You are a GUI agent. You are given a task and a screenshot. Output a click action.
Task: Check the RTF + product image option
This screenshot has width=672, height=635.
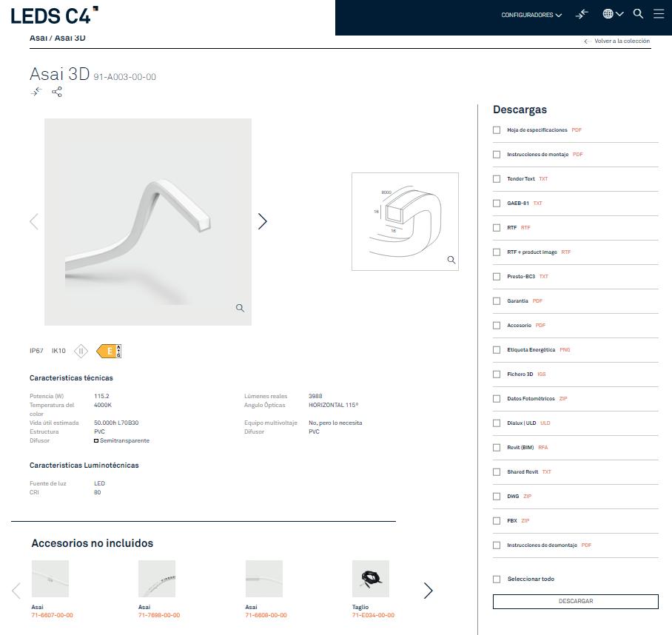click(497, 252)
